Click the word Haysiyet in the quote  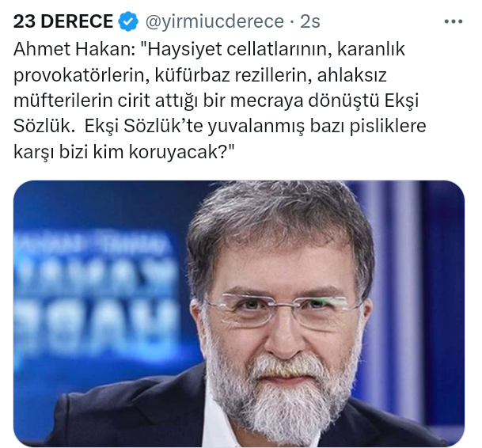click(x=184, y=50)
